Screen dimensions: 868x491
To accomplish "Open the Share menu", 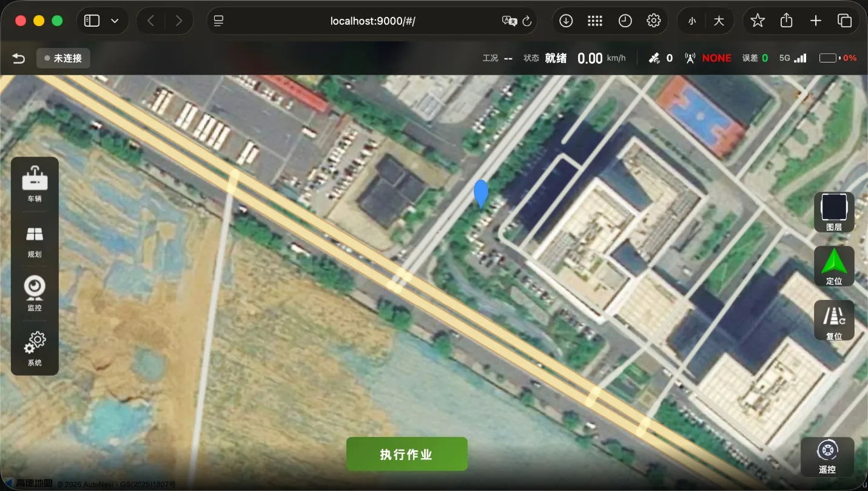I will (x=787, y=21).
